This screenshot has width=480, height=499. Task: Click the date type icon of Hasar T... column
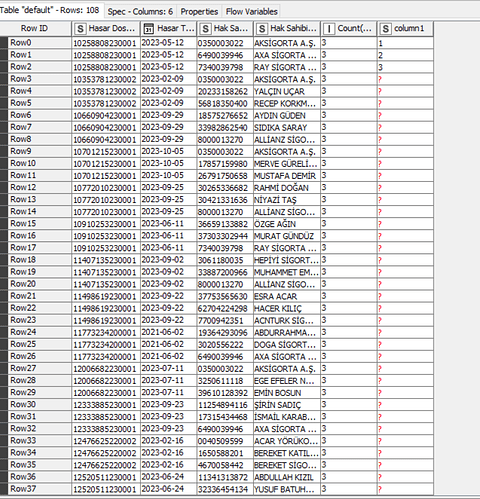[x=148, y=29]
